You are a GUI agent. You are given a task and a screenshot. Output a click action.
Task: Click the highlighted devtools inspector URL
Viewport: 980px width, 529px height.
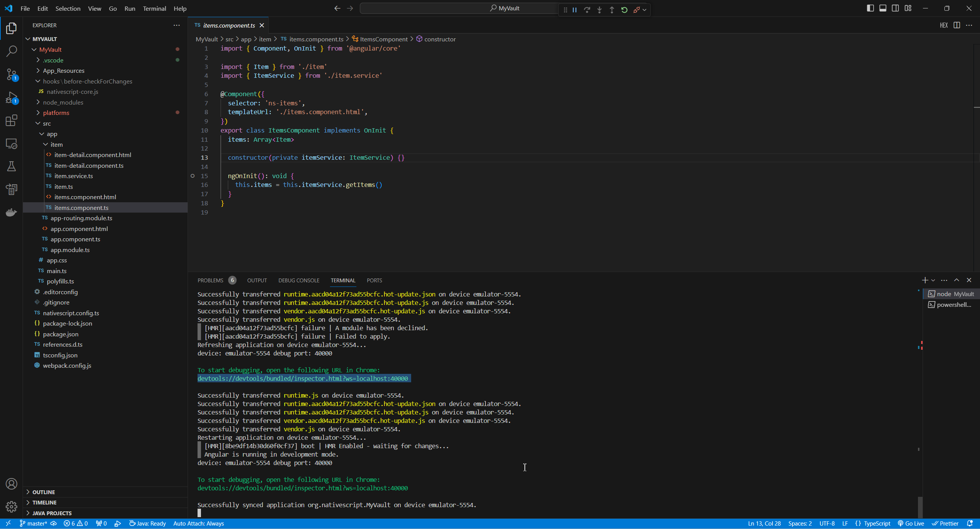302,378
